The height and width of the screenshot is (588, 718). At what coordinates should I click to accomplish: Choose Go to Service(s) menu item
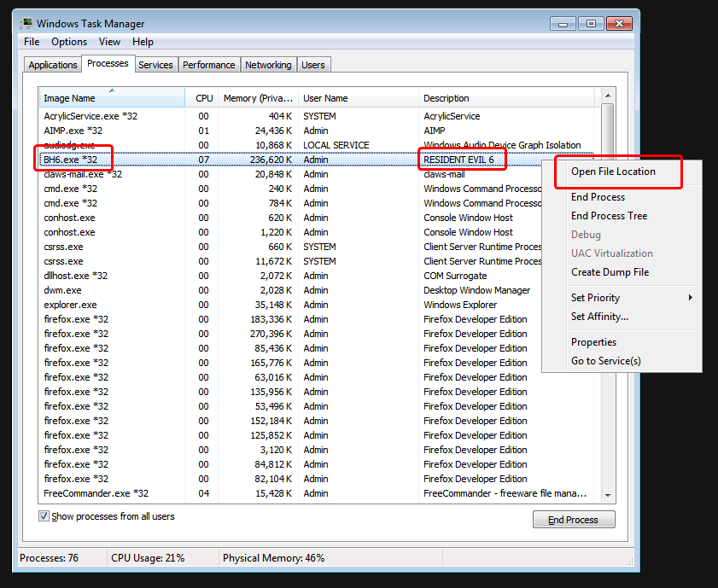pyautogui.click(x=605, y=361)
